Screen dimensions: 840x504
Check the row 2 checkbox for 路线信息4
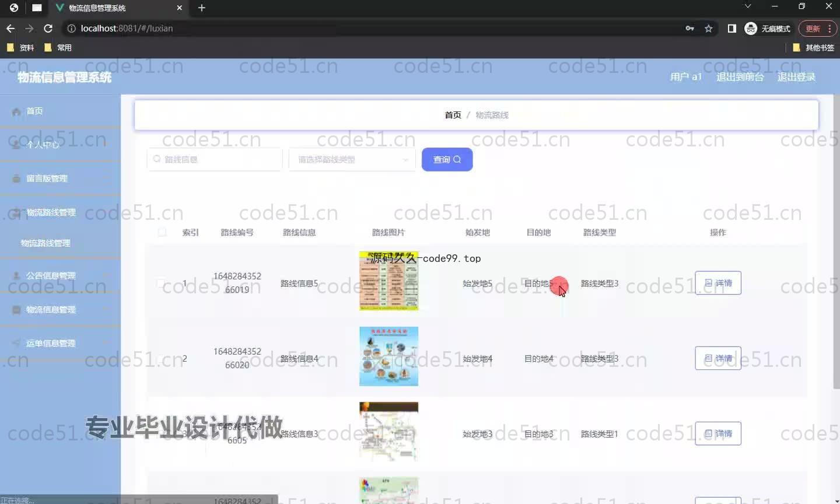coord(160,358)
